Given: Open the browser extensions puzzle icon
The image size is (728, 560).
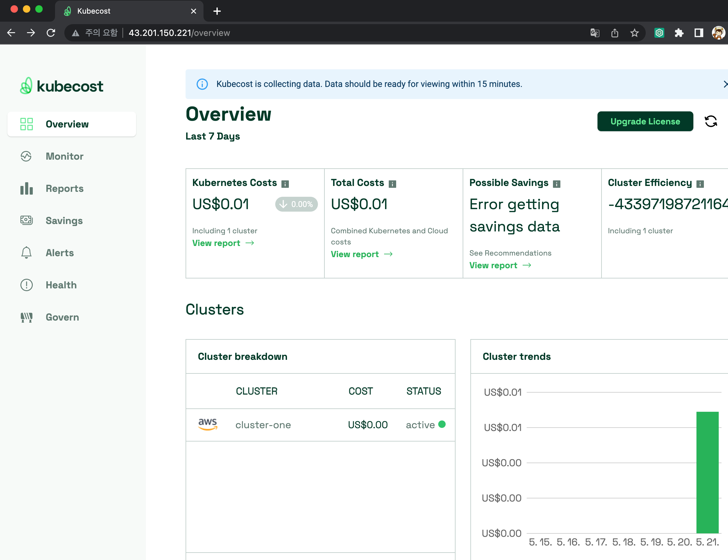Looking at the screenshot, I should [x=679, y=33].
